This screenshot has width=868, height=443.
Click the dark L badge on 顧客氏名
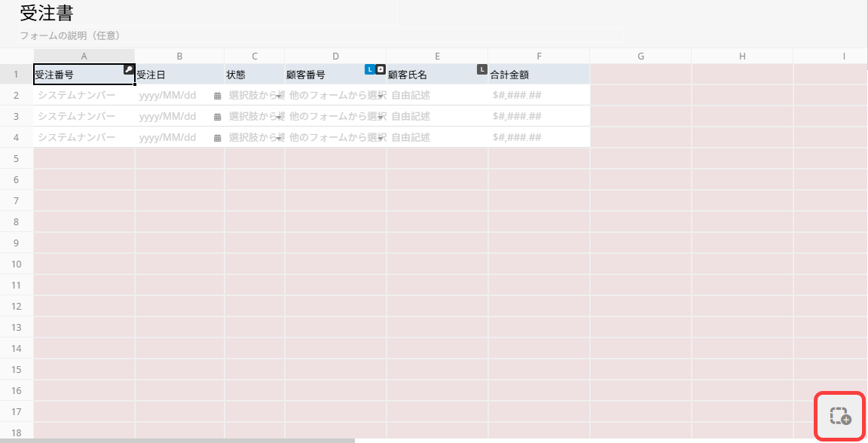482,69
